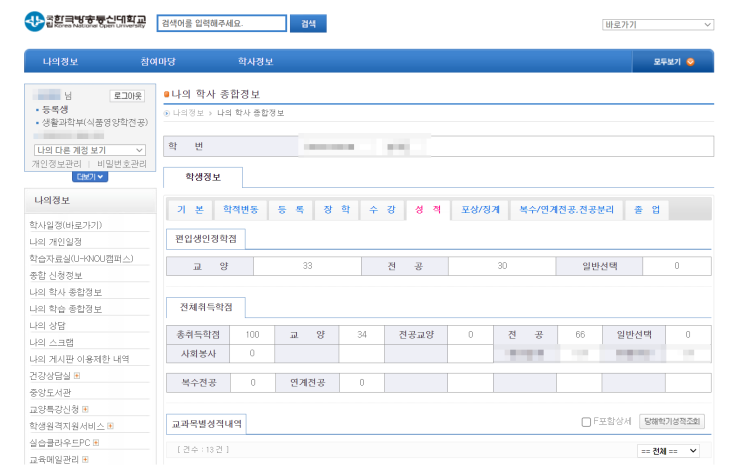Open the 복수/연계전공.전공분리 sub-tab

(x=566, y=210)
